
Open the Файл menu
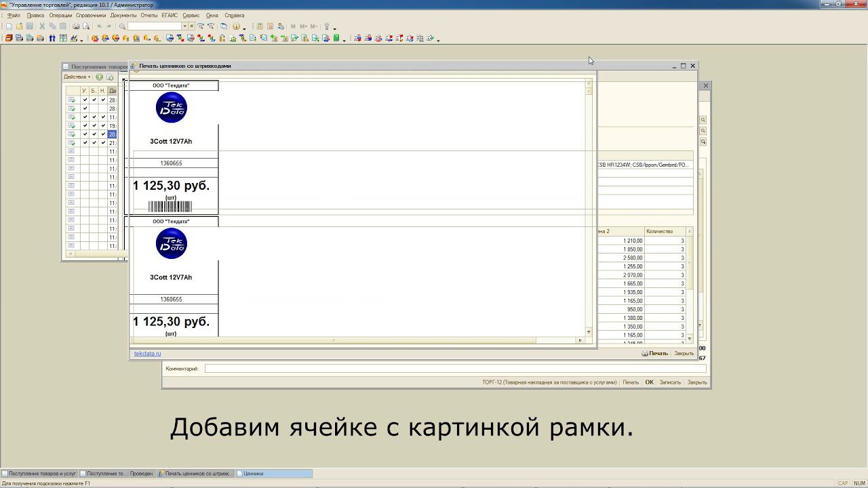tap(14, 15)
